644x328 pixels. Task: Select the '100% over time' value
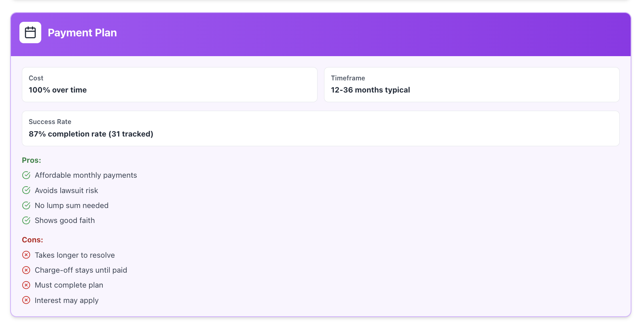pos(58,90)
